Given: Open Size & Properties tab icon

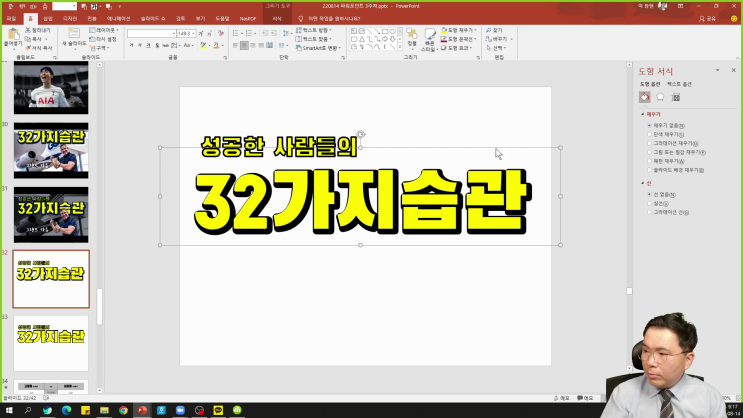Looking at the screenshot, I should [x=676, y=97].
